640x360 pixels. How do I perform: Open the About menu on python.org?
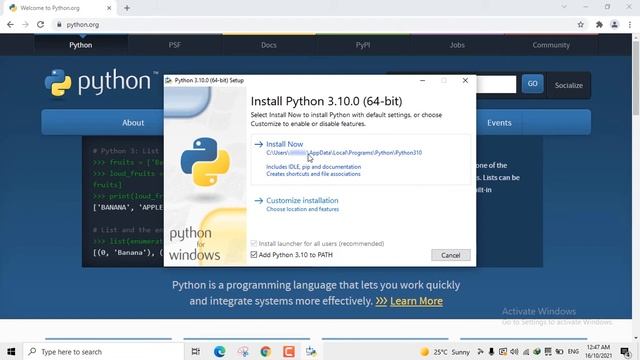[x=133, y=122]
